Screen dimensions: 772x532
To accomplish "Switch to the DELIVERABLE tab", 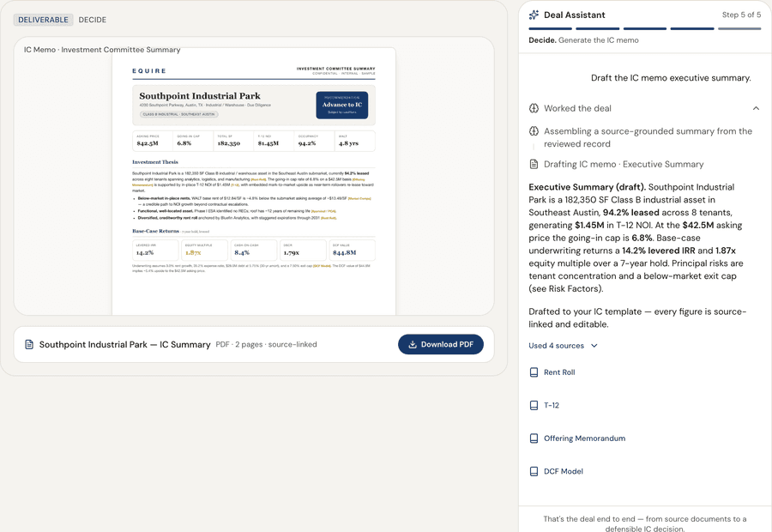I will coord(44,20).
